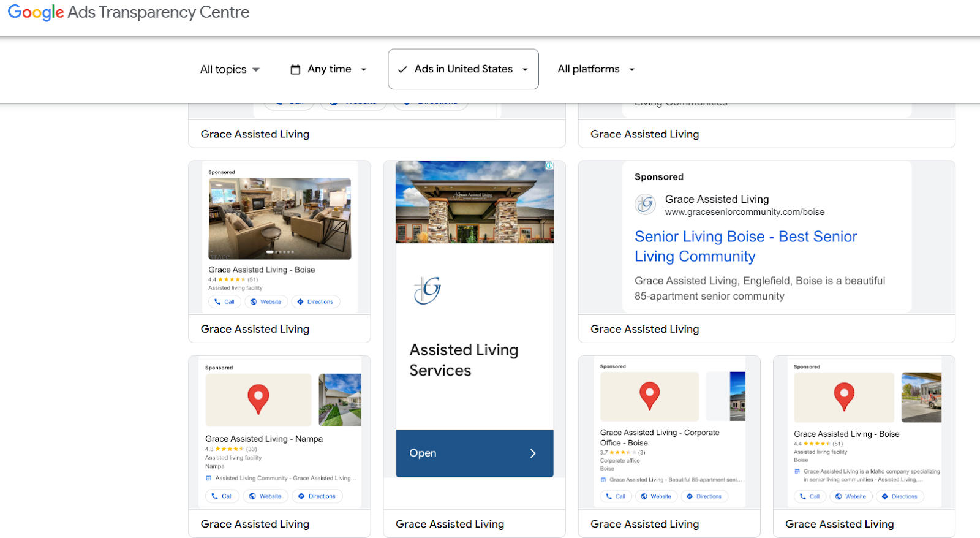The width and height of the screenshot is (980, 538).
Task: Click the Open button on banner ad
Action: point(475,453)
